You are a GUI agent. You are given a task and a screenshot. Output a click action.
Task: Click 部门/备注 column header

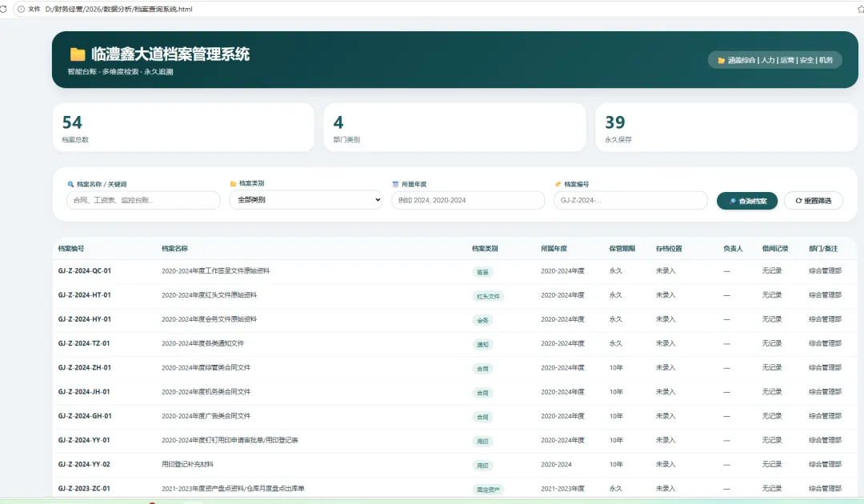coord(823,249)
